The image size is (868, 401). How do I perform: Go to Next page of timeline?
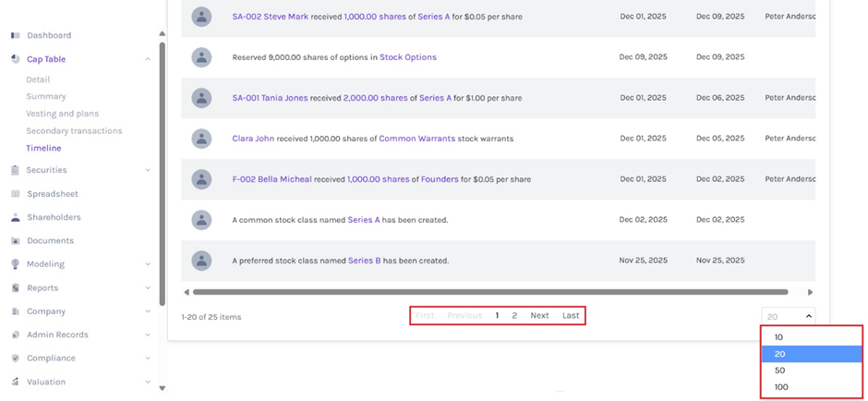[x=539, y=316]
